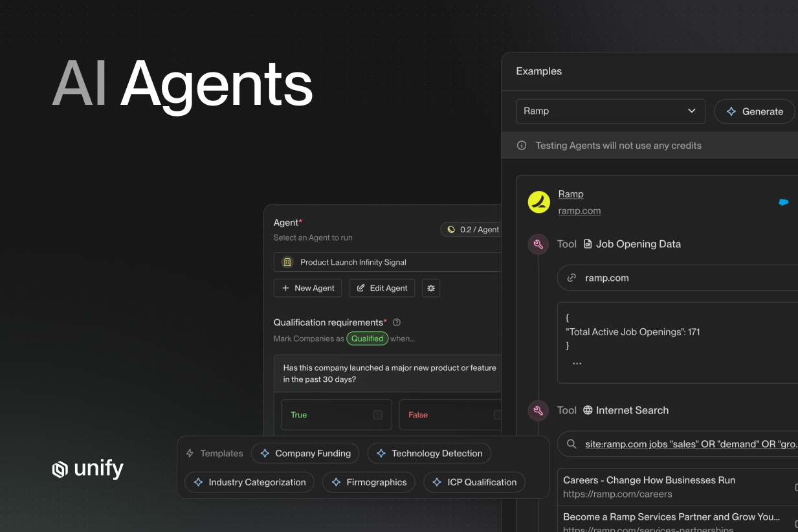This screenshot has width=798, height=532.
Task: Click the building icon in agent selector
Action: (x=287, y=262)
